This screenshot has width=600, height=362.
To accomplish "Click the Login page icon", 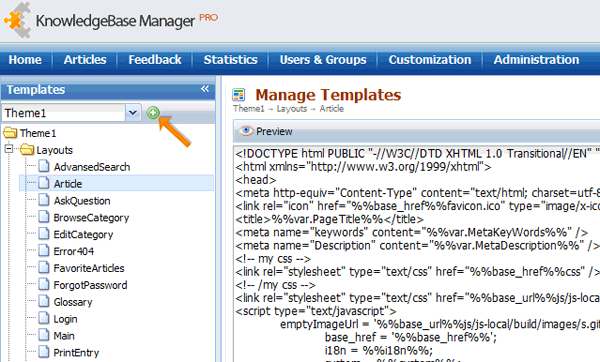I will tap(44, 318).
